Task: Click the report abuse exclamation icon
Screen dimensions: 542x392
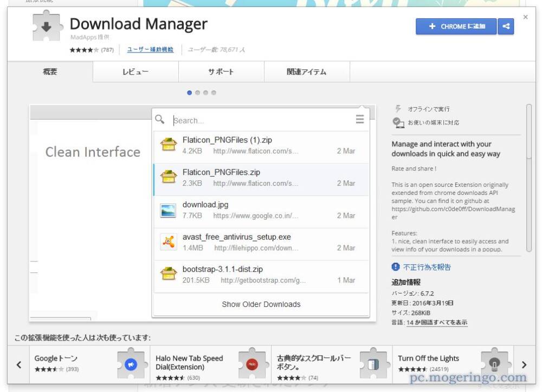Action: [396, 266]
